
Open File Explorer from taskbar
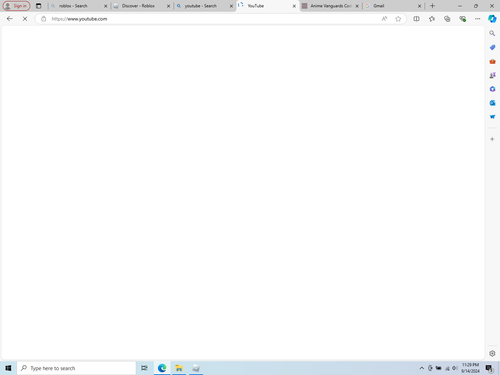[x=179, y=368]
